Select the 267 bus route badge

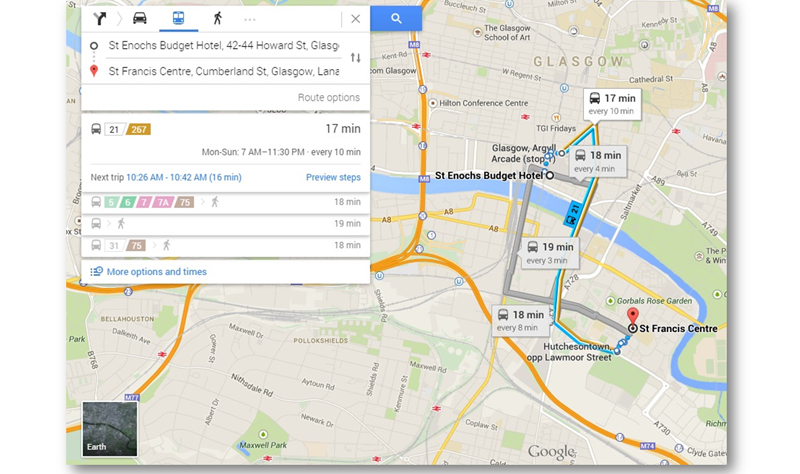(139, 130)
